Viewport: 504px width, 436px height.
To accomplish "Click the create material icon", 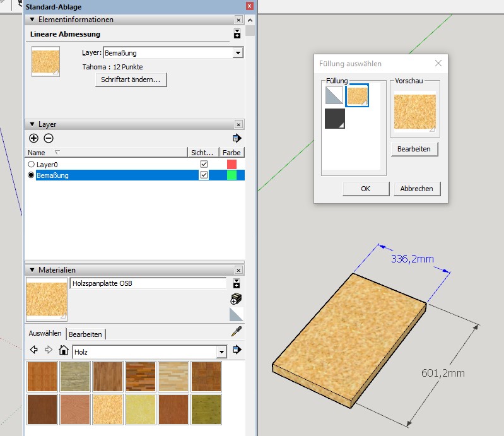I will [237, 299].
